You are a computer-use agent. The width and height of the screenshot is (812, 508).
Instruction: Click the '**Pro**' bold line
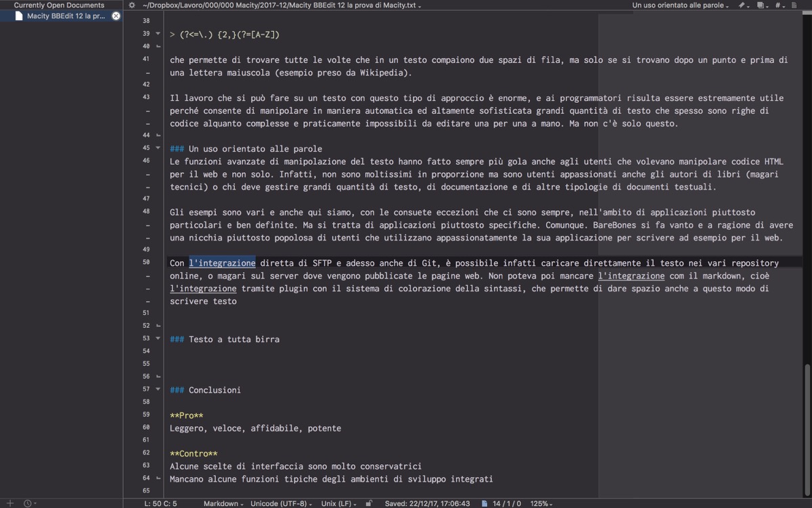187,415
